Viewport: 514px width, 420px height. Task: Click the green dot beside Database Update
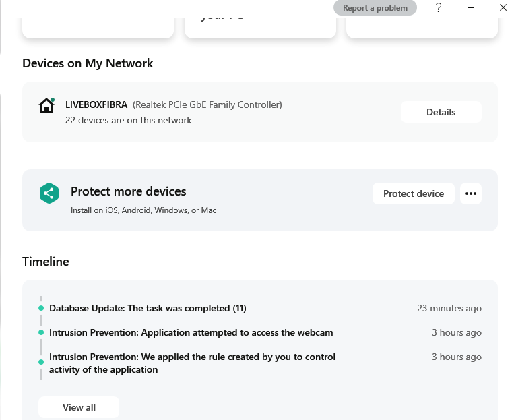pyautogui.click(x=41, y=309)
